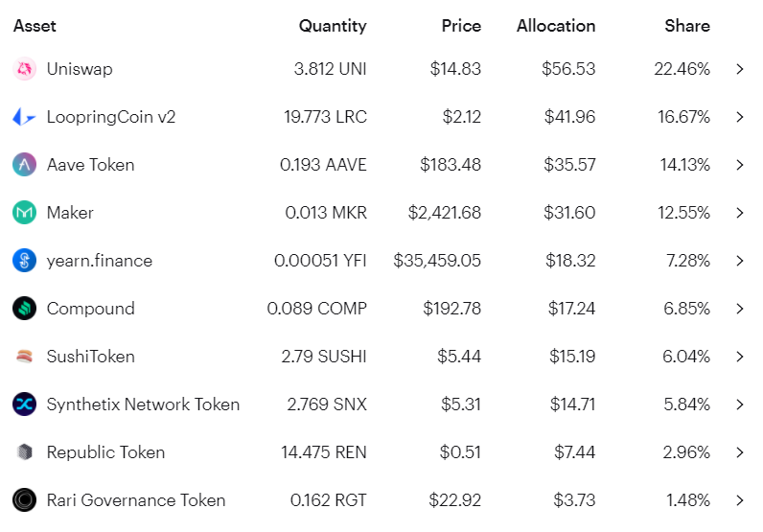Image resolution: width=763 pixels, height=532 pixels.
Task: Expand the Maker row chevron
Action: click(x=740, y=213)
